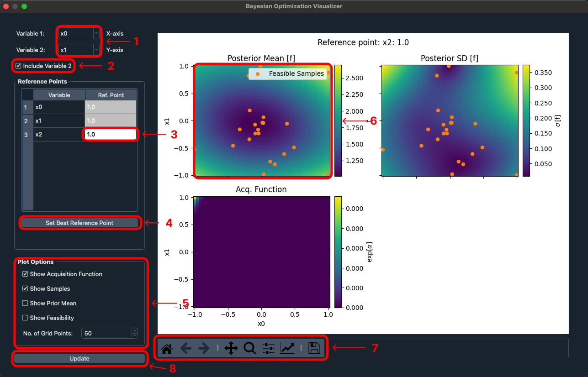Click the Posterior Mean [f] heatmap
588x377 pixels.
(x=262, y=120)
